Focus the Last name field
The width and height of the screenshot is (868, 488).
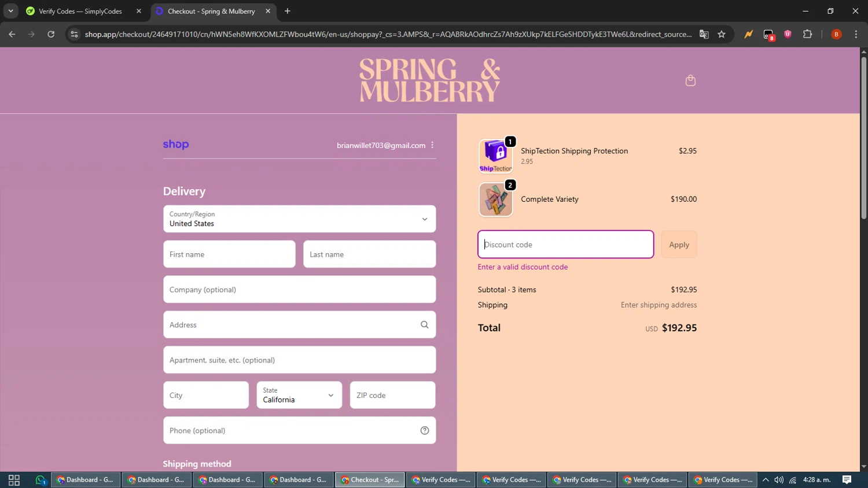(369, 254)
